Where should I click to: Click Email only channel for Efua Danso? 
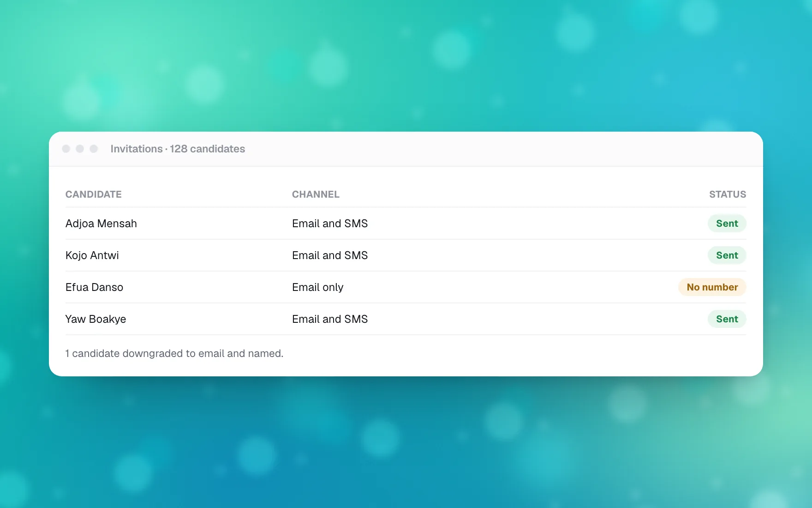(x=317, y=287)
